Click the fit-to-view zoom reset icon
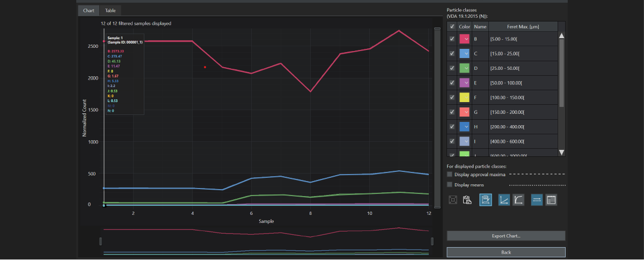This screenshot has height=260, width=644. pos(453,200)
